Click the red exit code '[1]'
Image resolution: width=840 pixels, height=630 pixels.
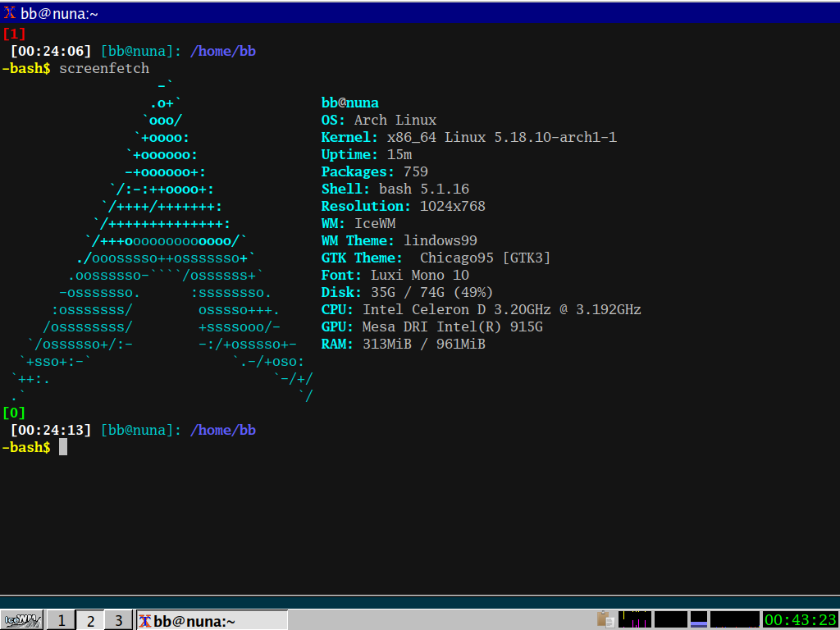pos(14,34)
